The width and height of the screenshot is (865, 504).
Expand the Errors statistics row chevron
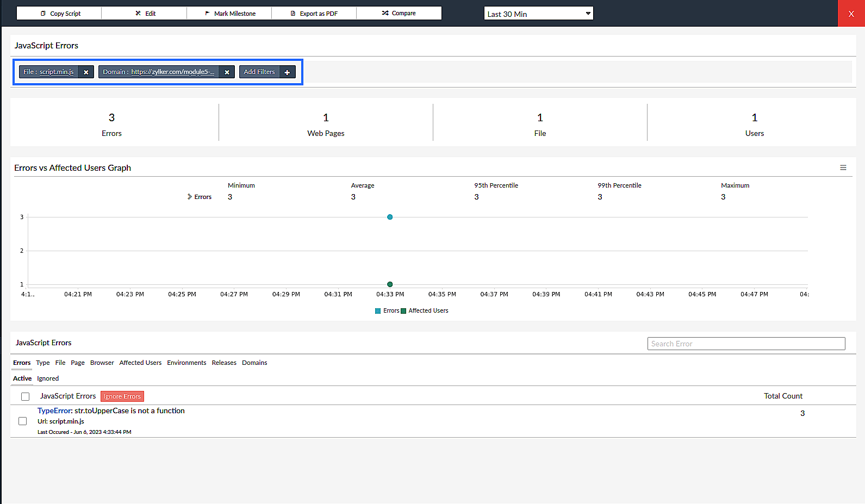pos(190,197)
